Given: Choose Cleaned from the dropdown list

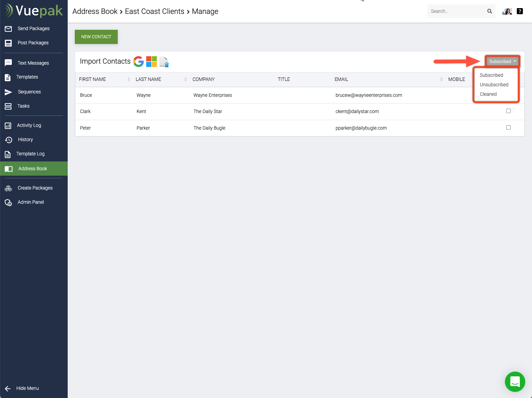Looking at the screenshot, I should tap(488, 94).
